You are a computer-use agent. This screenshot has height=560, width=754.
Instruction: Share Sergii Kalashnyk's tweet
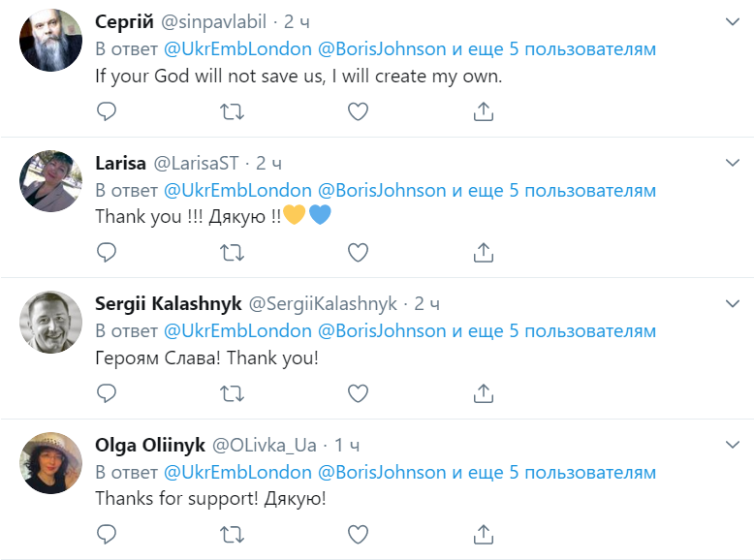pyautogui.click(x=484, y=392)
